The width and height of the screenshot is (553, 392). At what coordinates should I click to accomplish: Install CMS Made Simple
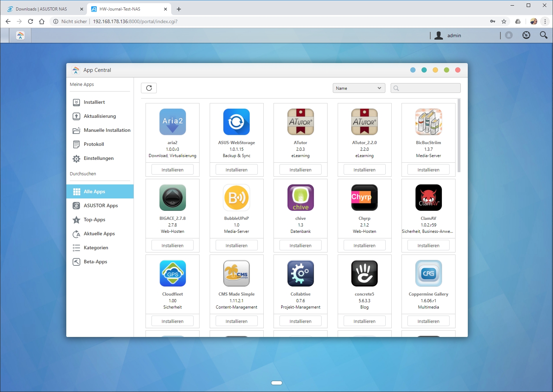(236, 321)
